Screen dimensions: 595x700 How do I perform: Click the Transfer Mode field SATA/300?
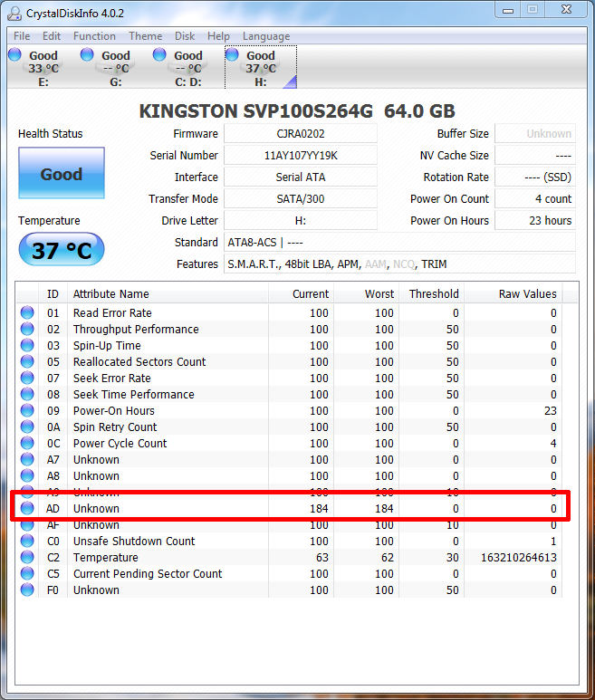301,198
